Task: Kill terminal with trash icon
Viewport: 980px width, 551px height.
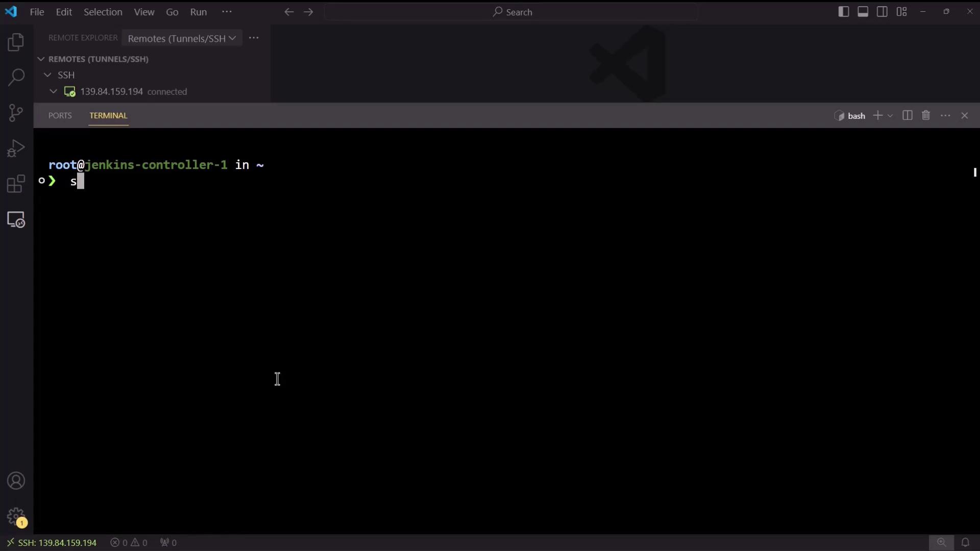Action: [926, 116]
